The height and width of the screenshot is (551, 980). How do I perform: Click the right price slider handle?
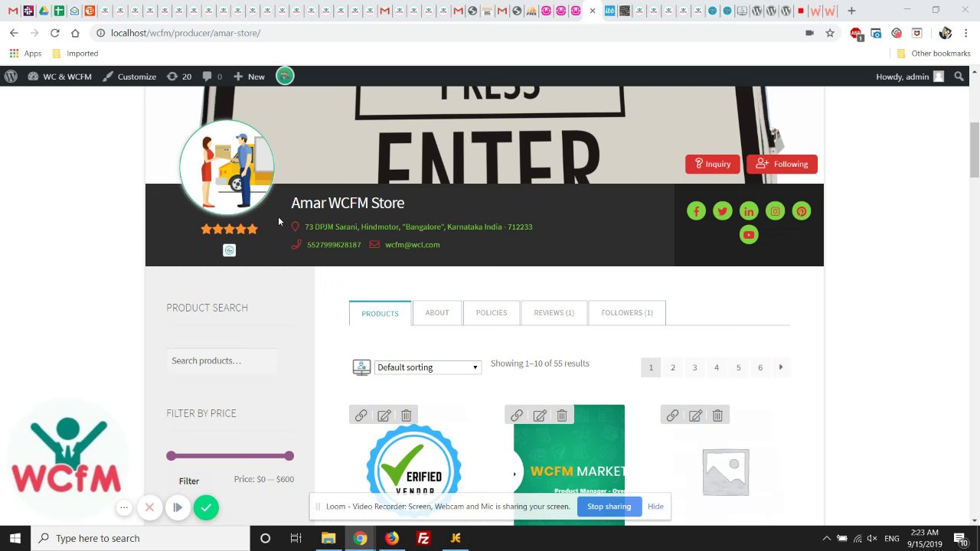289,456
